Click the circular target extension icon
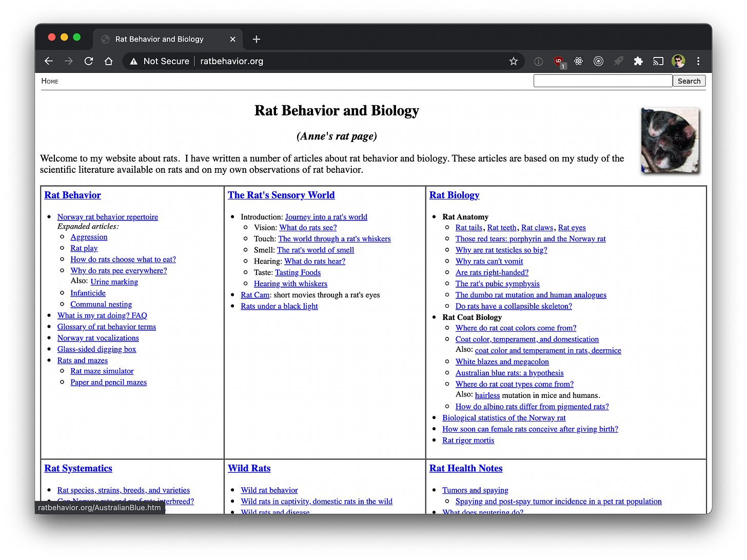Viewport: 747px width, 560px height. (x=598, y=61)
